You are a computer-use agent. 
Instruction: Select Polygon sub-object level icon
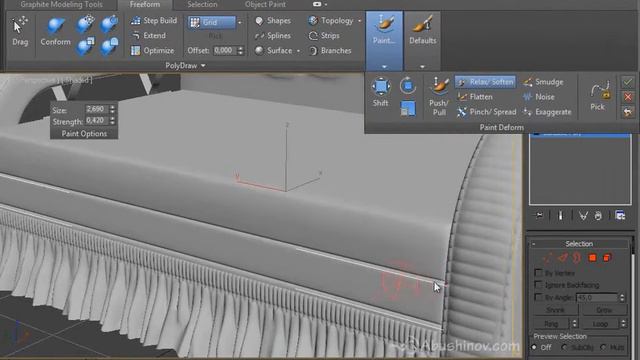click(592, 258)
